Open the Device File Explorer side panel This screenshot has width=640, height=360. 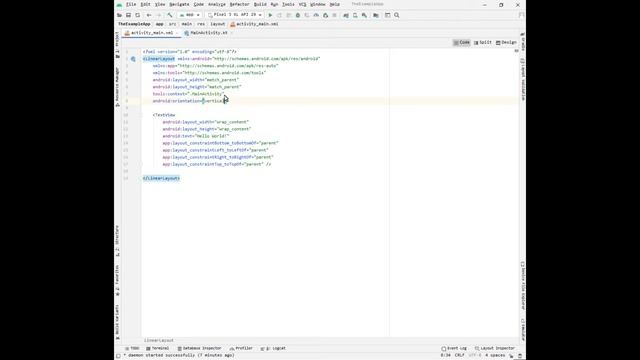pyautogui.click(x=522, y=286)
